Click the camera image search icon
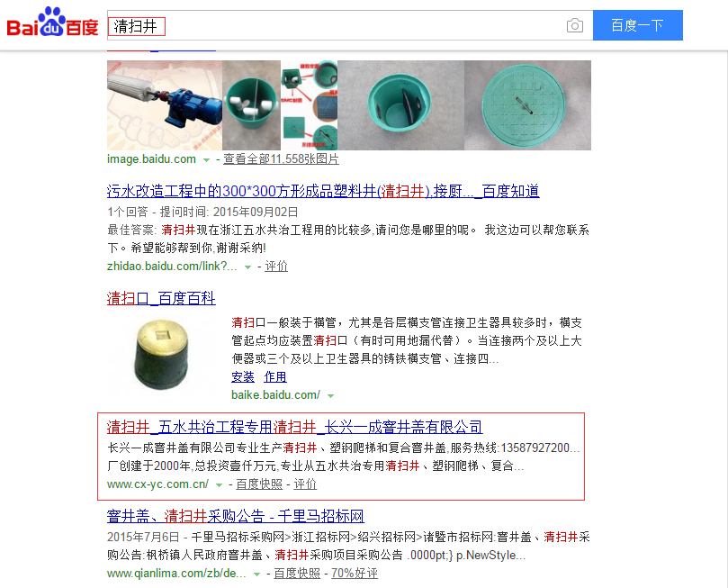The height and width of the screenshot is (588, 728). [575, 25]
